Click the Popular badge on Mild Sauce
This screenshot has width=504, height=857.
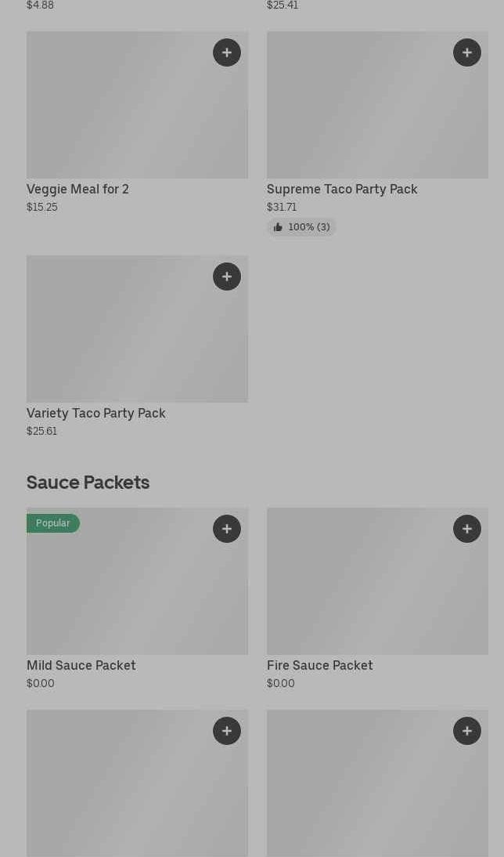pyautogui.click(x=53, y=523)
